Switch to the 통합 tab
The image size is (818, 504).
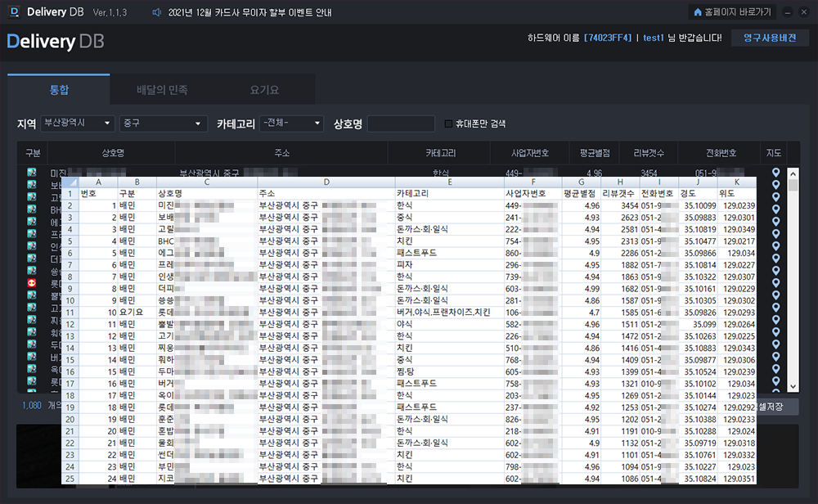pyautogui.click(x=59, y=90)
